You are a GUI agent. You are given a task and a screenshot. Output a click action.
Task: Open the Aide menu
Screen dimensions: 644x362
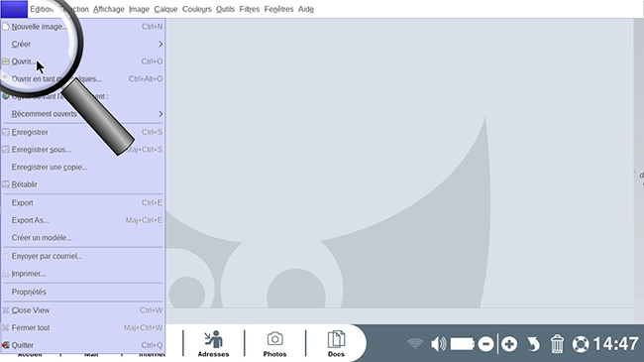[x=305, y=9]
